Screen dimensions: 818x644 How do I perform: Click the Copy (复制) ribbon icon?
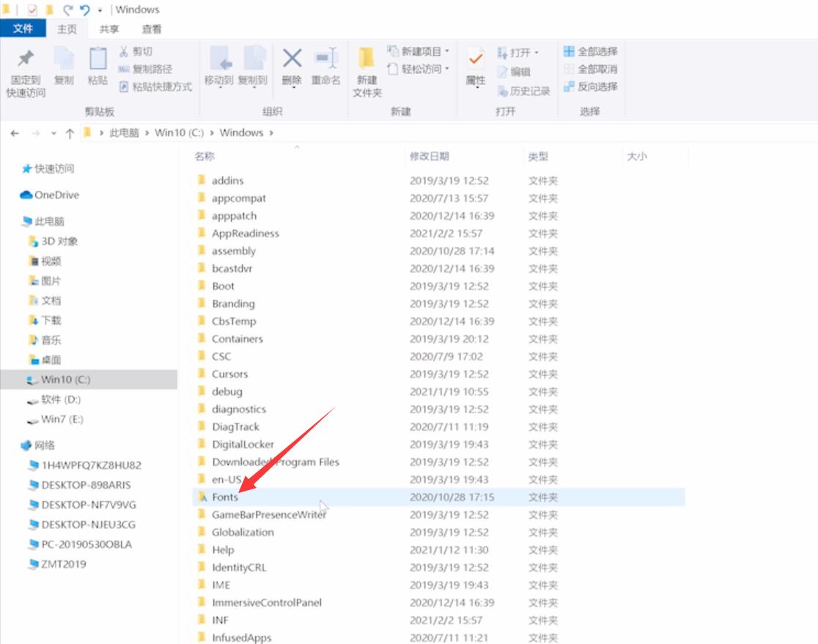pyautogui.click(x=65, y=59)
